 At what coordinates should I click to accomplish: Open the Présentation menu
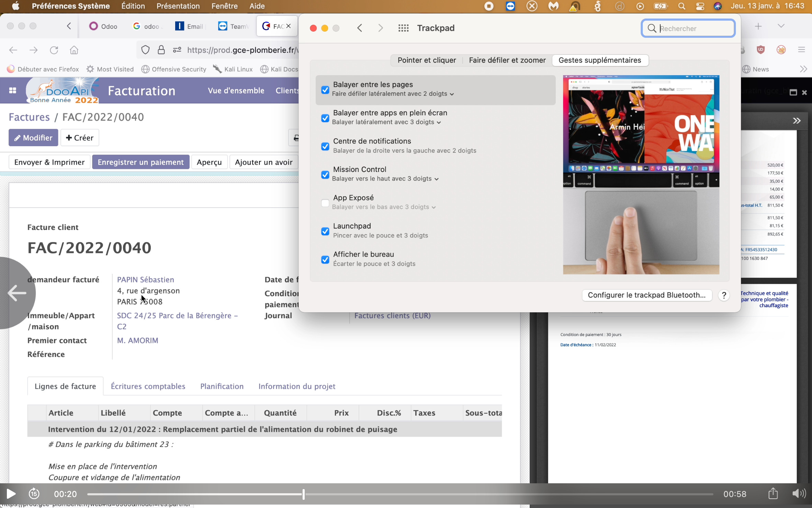pyautogui.click(x=178, y=6)
